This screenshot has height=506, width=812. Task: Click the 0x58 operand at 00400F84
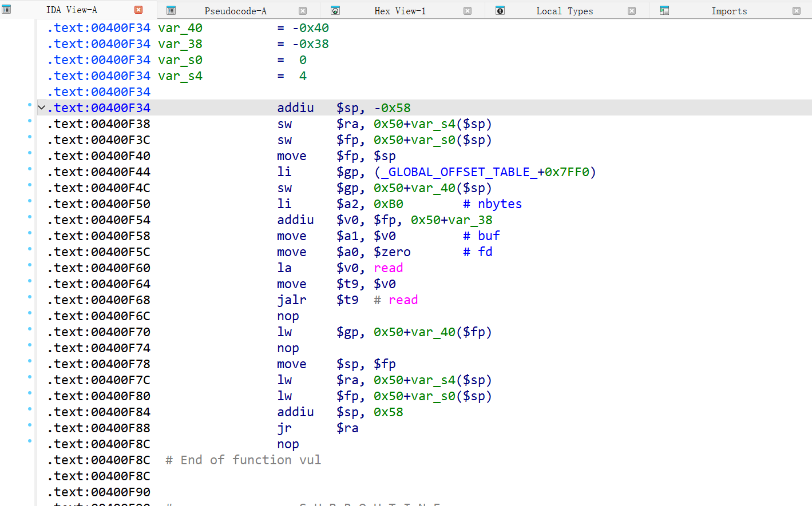(x=389, y=412)
